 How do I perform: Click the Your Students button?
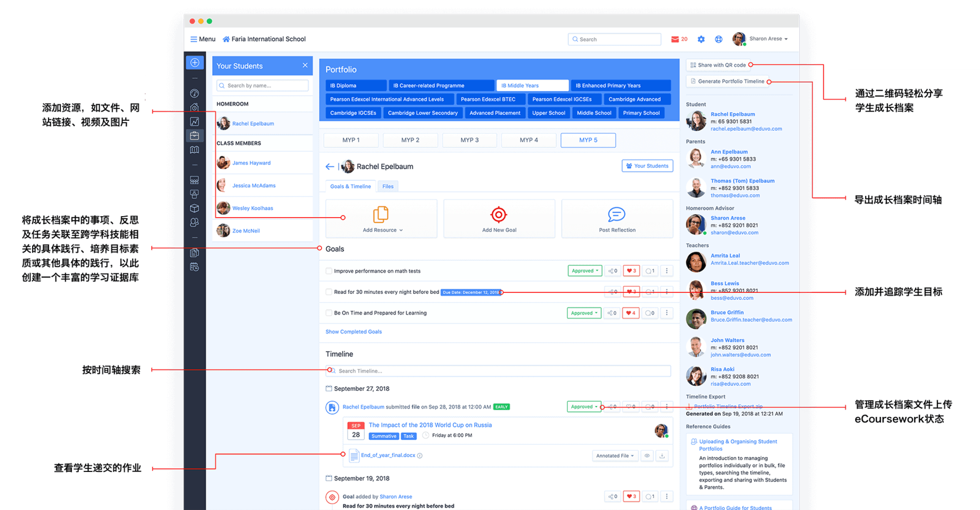pyautogui.click(x=647, y=166)
